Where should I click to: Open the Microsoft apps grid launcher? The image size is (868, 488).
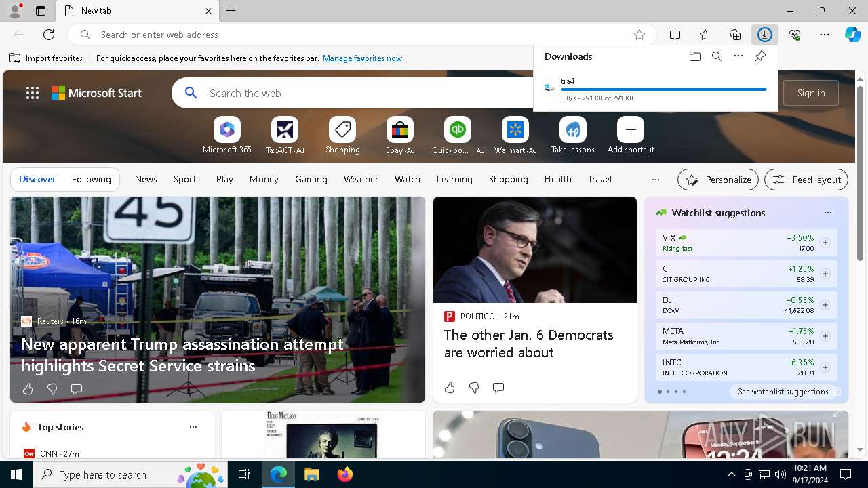coord(33,94)
